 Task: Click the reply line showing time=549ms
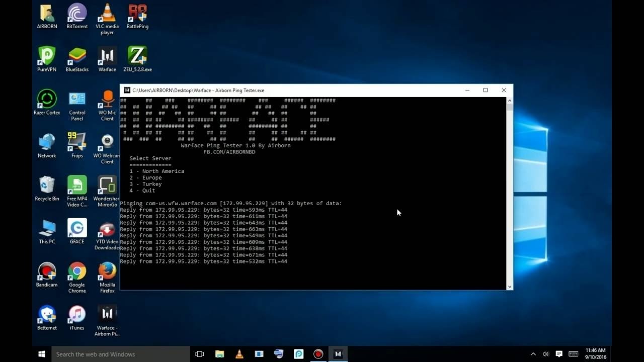(x=203, y=236)
